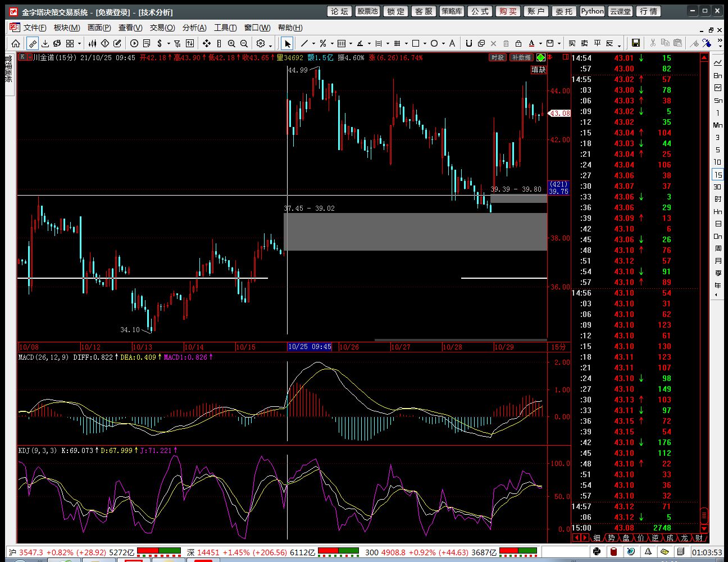The image size is (728, 562).
Task: Select the text A annotation tool
Action: point(452,43)
